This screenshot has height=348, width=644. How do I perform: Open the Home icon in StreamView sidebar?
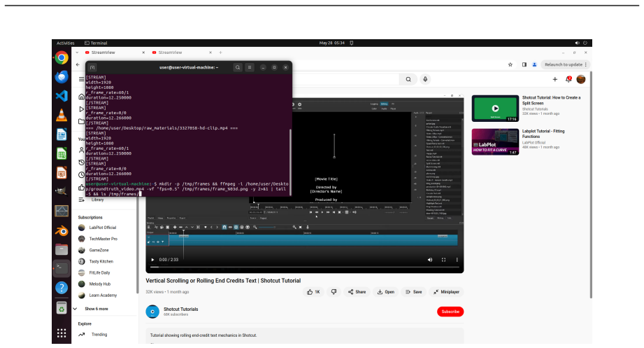click(81, 97)
